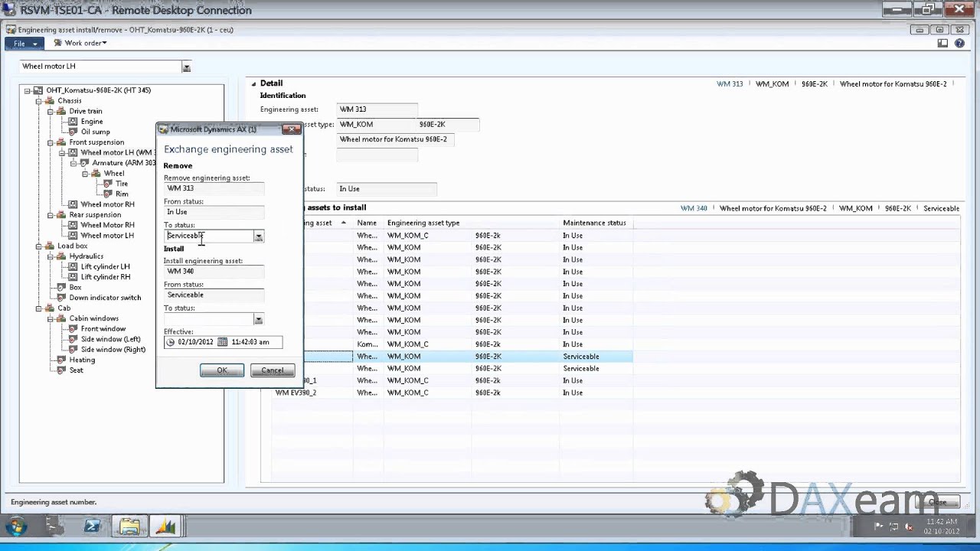Select Wheel Motor RH under Rear suspension
The image size is (980, 551).
[x=107, y=225]
